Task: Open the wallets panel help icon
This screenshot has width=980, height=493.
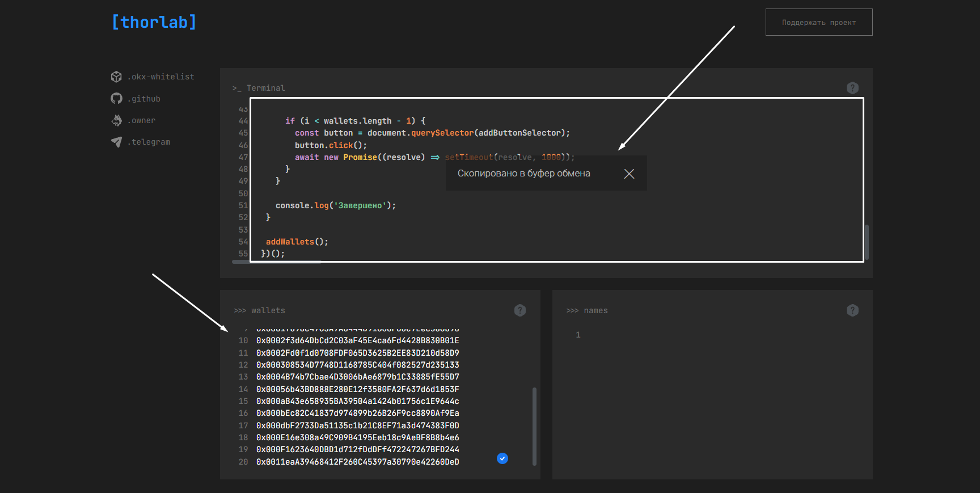Action: click(520, 310)
